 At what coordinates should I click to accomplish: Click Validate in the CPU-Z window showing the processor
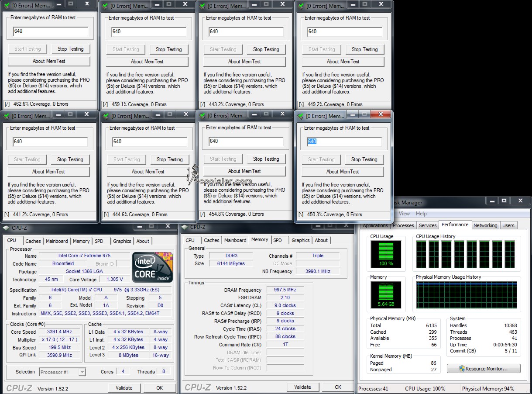(124, 388)
